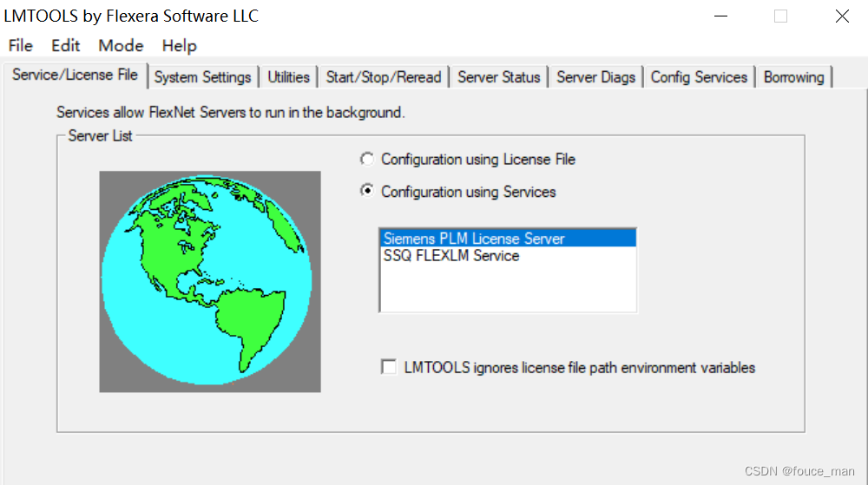Close the LMTOOLS window
This screenshot has width=868, height=485.
pos(842,16)
